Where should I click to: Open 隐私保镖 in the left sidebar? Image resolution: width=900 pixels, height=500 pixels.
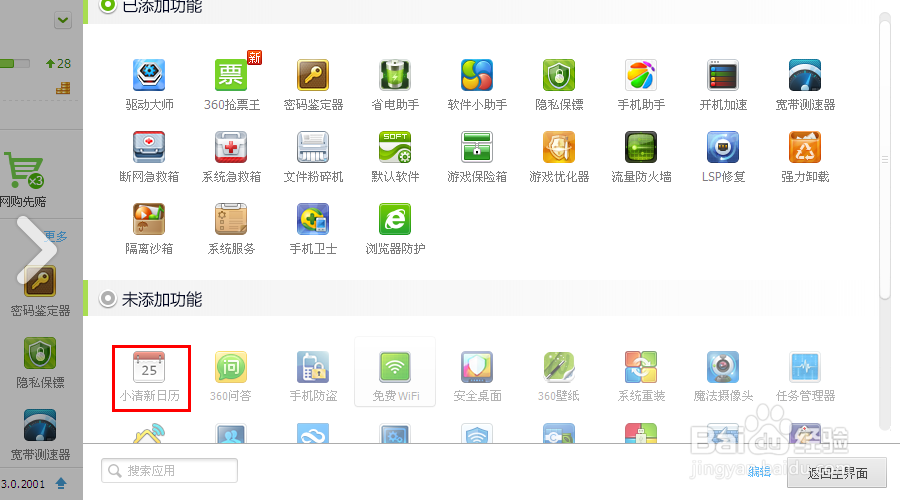click(40, 363)
